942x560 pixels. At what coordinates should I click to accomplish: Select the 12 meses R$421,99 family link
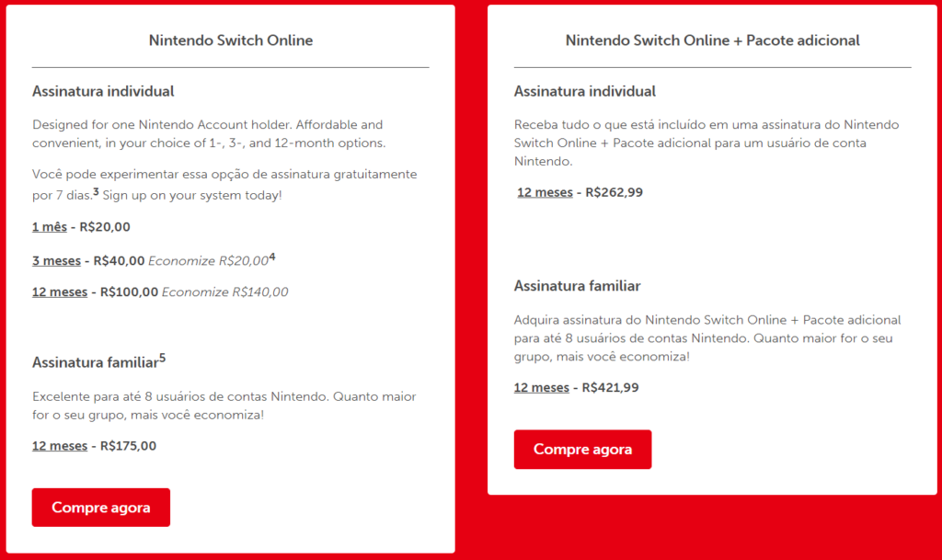coord(542,388)
